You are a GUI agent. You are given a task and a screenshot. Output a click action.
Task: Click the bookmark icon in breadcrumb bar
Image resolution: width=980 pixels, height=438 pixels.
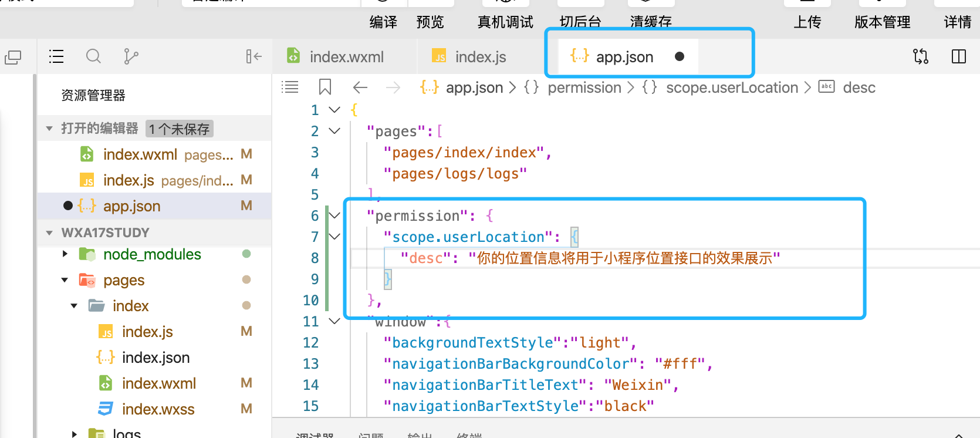point(325,87)
